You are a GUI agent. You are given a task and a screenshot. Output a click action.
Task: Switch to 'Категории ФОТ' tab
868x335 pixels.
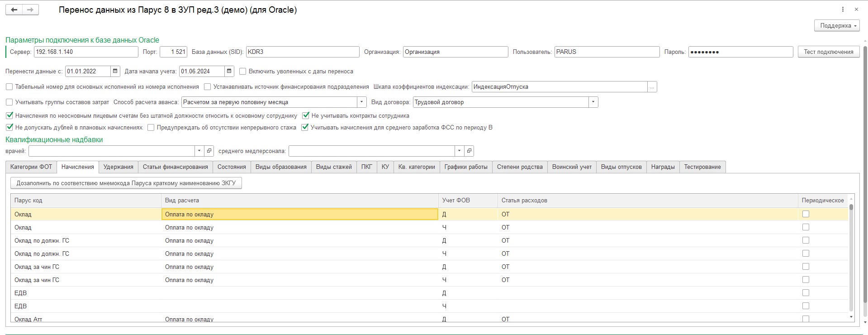click(x=31, y=167)
